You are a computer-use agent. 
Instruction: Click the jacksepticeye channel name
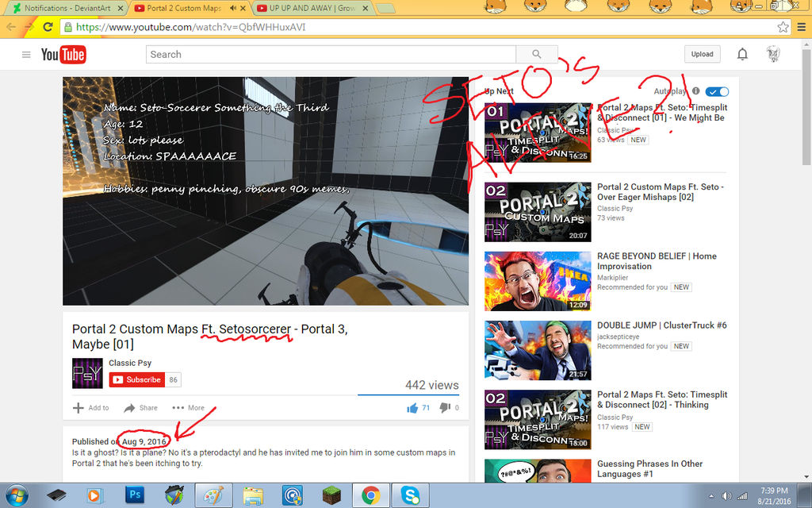(619, 337)
